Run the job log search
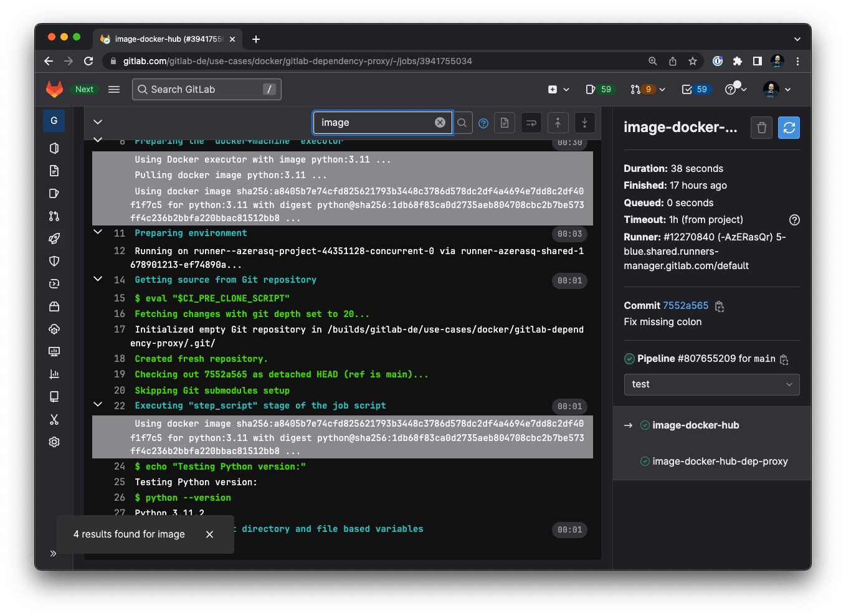Image resolution: width=846 pixels, height=616 pixels. 462,123
